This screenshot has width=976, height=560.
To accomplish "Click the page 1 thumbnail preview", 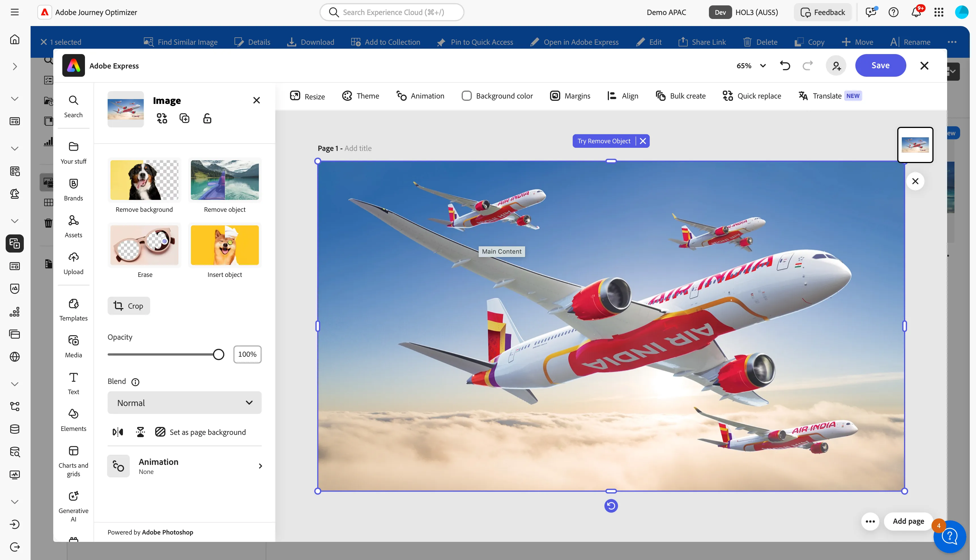I will click(x=915, y=145).
